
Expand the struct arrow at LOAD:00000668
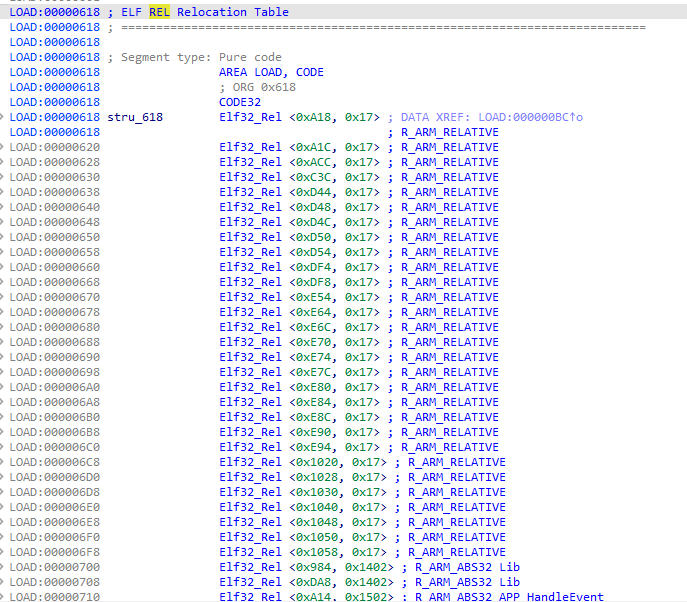(x=2, y=282)
